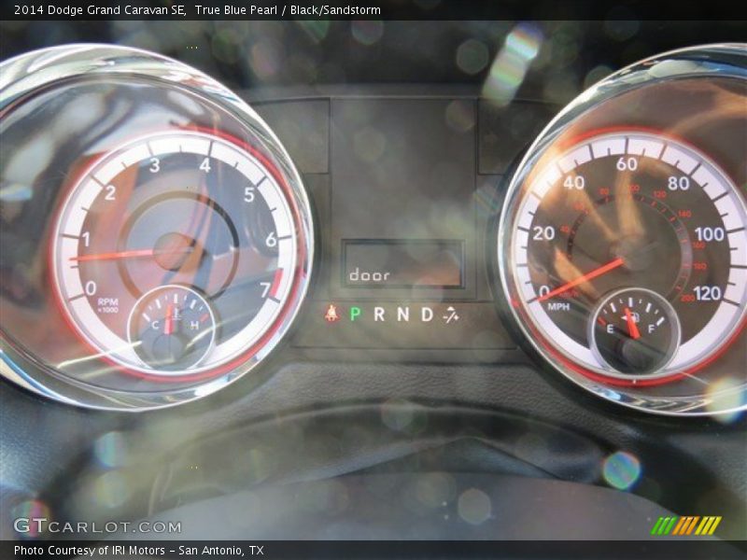The width and height of the screenshot is (747, 560).
Task: Click the red seatbelt warning indicator icon
Action: [331, 314]
